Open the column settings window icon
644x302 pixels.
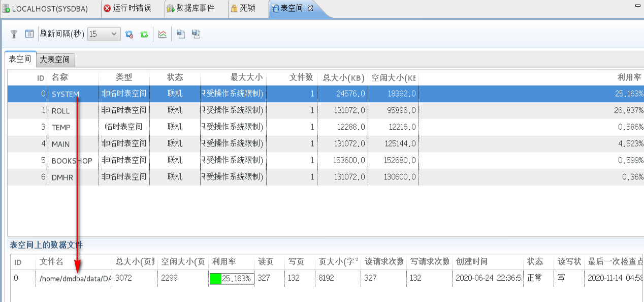[29, 34]
